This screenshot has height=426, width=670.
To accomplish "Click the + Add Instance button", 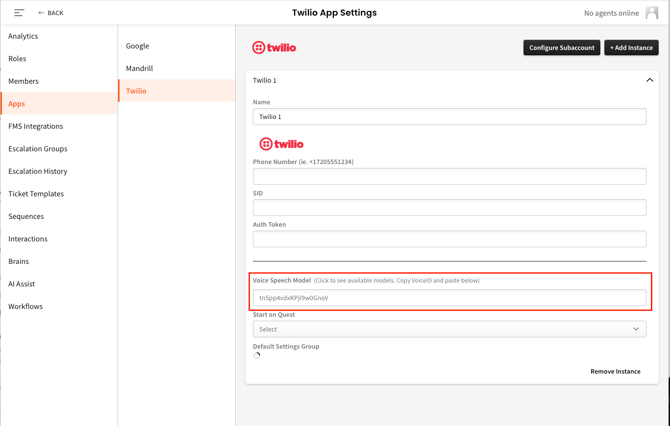I will point(631,47).
